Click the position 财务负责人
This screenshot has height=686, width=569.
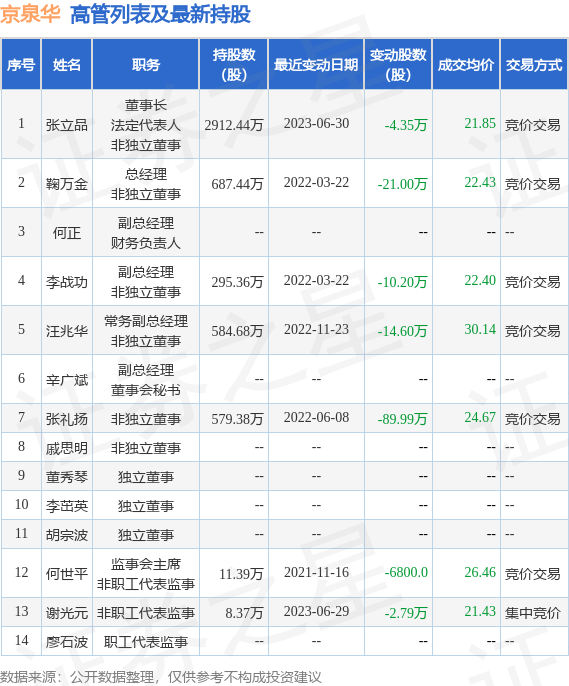[x=146, y=243]
